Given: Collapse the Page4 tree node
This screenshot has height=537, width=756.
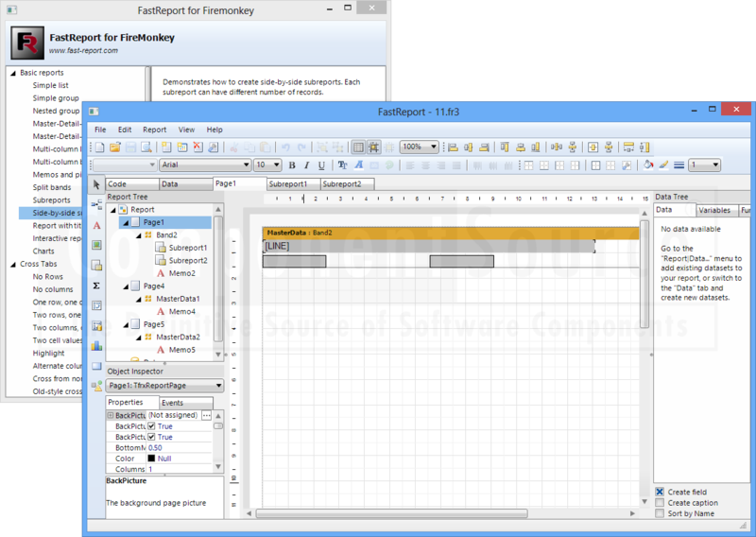Looking at the screenshot, I should click(126, 286).
